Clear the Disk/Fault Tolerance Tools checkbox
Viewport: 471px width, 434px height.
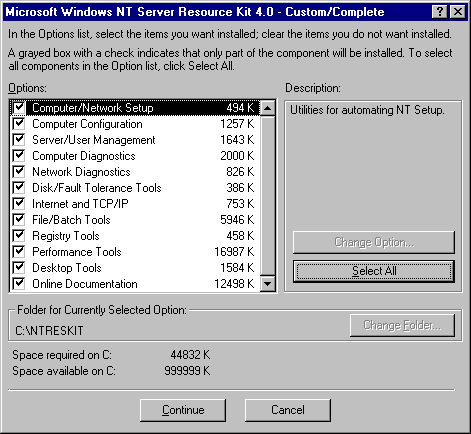point(19,188)
